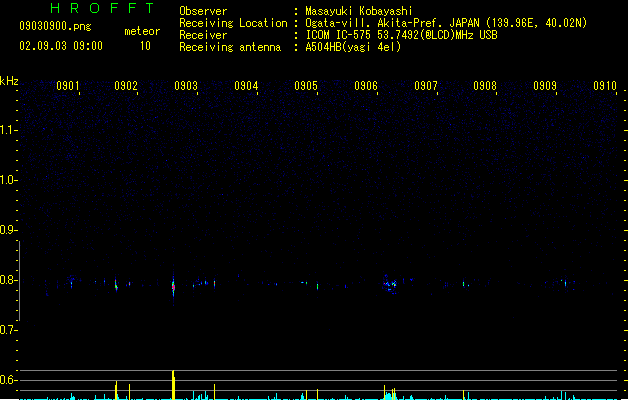The height and width of the screenshot is (400, 629).
Task: Click the 0.6 kHz axis label
Action: tap(8, 380)
